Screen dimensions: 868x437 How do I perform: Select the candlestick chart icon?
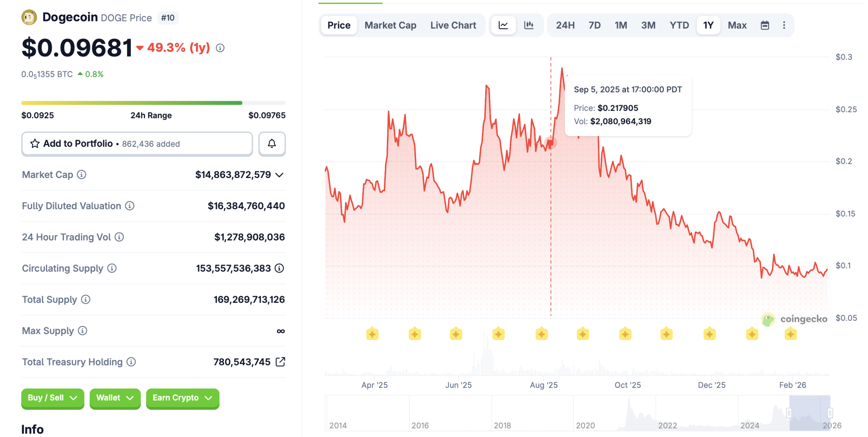click(x=529, y=25)
